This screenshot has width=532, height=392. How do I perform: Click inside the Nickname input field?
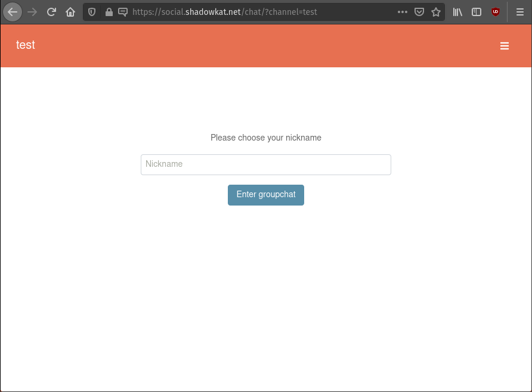coord(265,164)
